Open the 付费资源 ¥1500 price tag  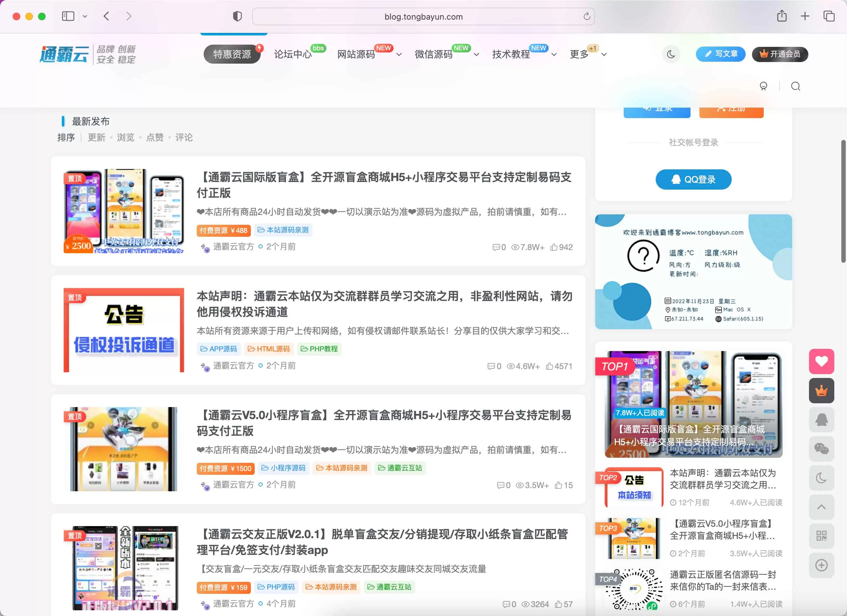(226, 468)
